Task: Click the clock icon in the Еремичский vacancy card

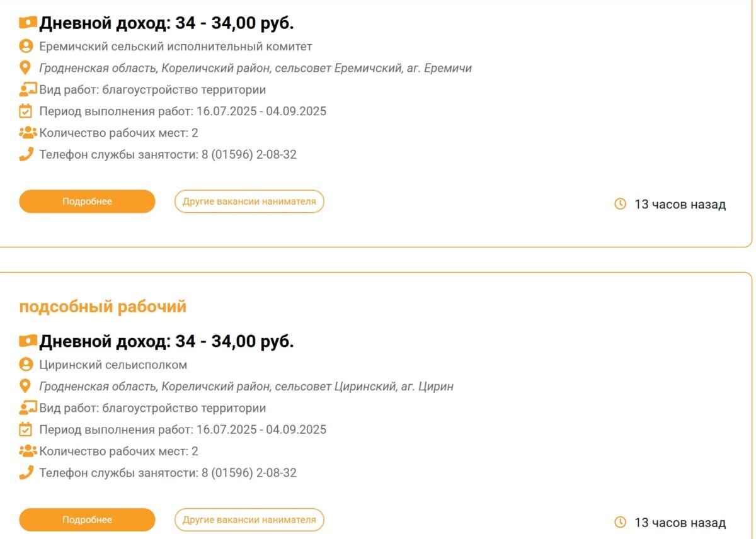Action: click(x=621, y=204)
